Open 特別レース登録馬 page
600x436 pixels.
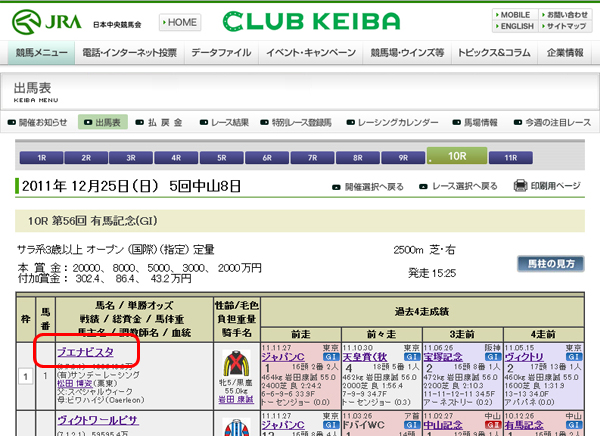(296, 122)
